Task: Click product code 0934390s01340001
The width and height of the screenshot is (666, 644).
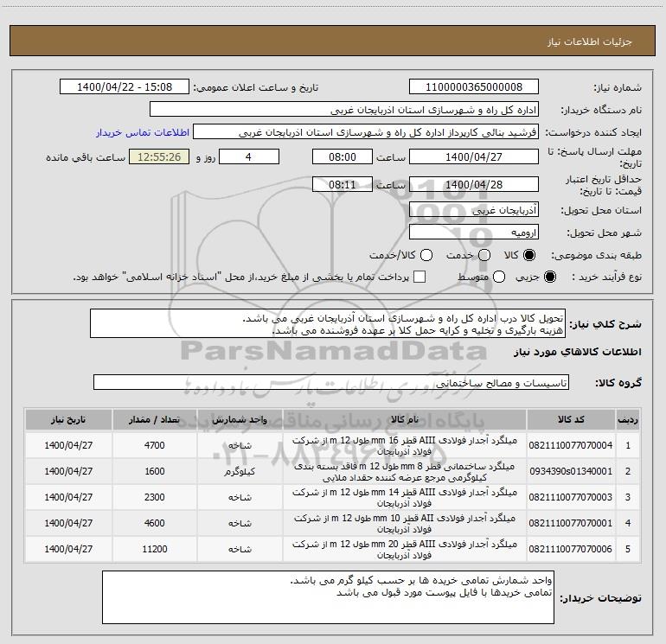Action: 571,471
